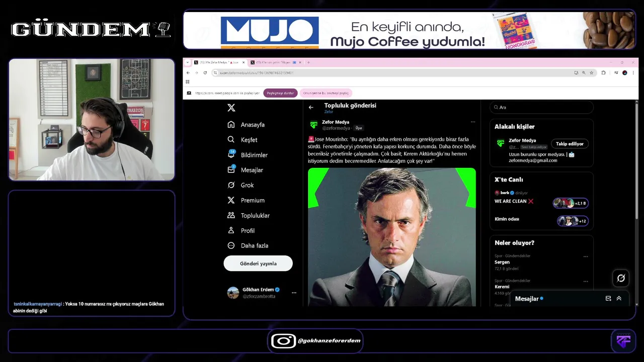
Task: Open account menu dots beside Gökhan Erdem
Action: coord(294,293)
